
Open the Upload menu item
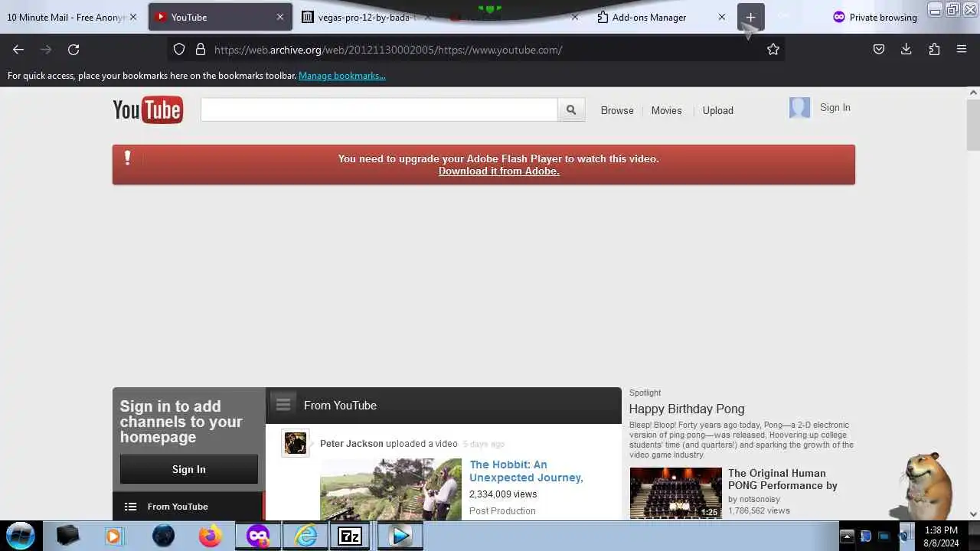[718, 110]
